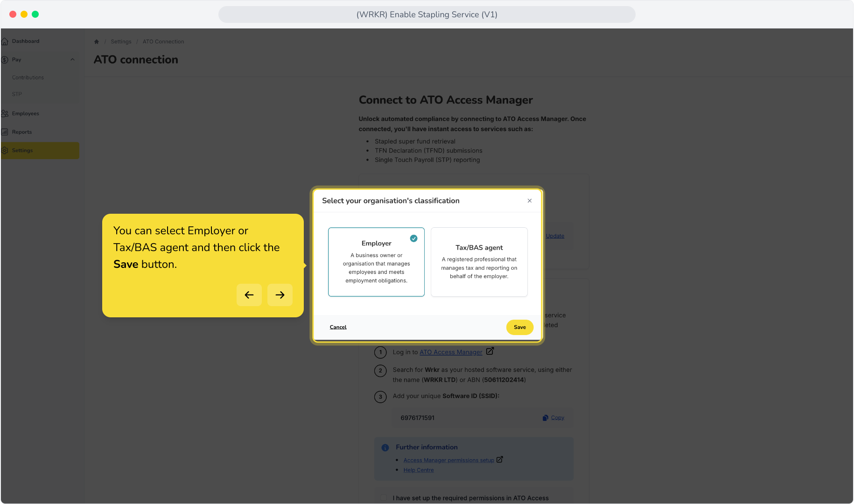The image size is (854, 504).
Task: Click the Reports sidebar icon
Action: pos(5,132)
